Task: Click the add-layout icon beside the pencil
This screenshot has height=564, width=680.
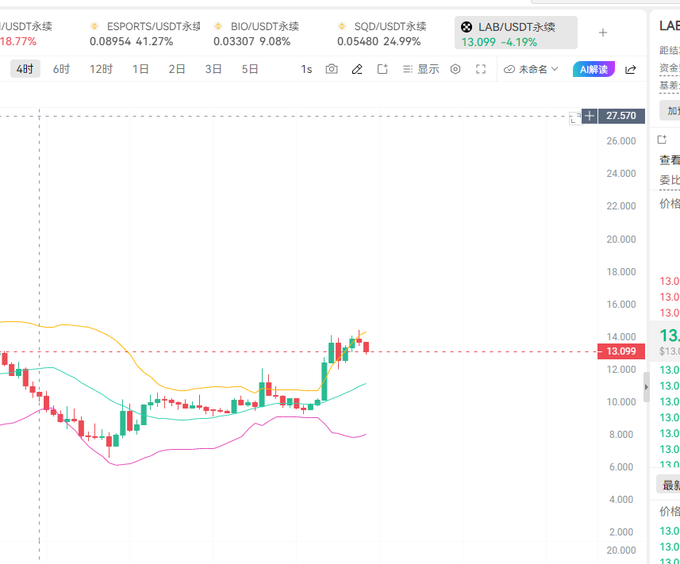Action: [x=382, y=69]
